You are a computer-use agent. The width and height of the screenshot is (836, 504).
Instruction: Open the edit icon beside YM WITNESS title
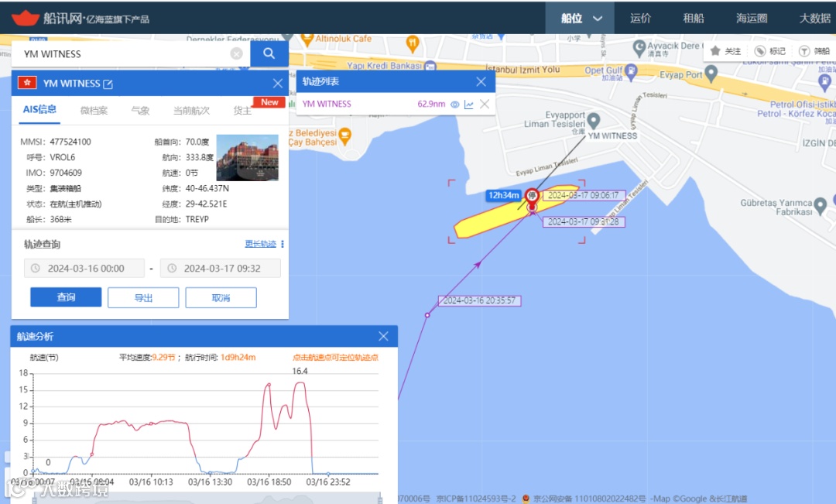point(108,84)
